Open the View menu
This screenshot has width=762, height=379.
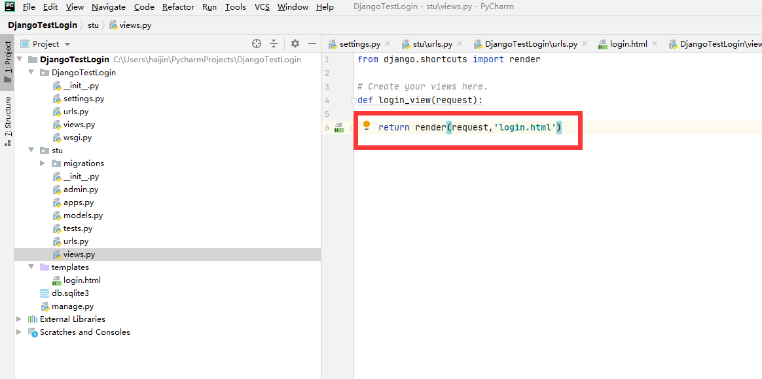[74, 7]
